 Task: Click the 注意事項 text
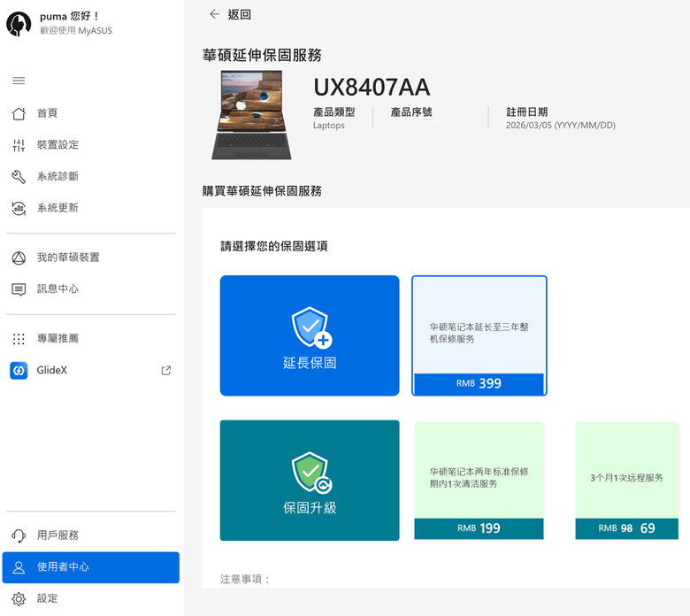pos(245,579)
